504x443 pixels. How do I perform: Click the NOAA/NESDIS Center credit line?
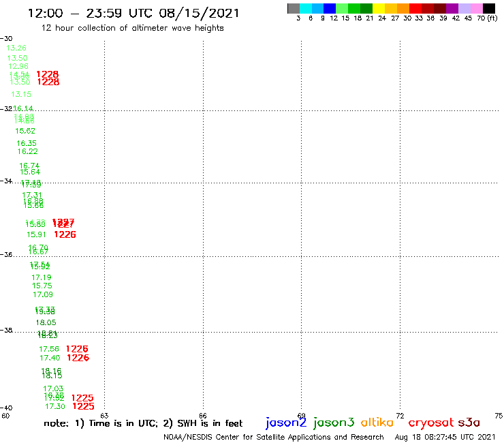point(274,437)
